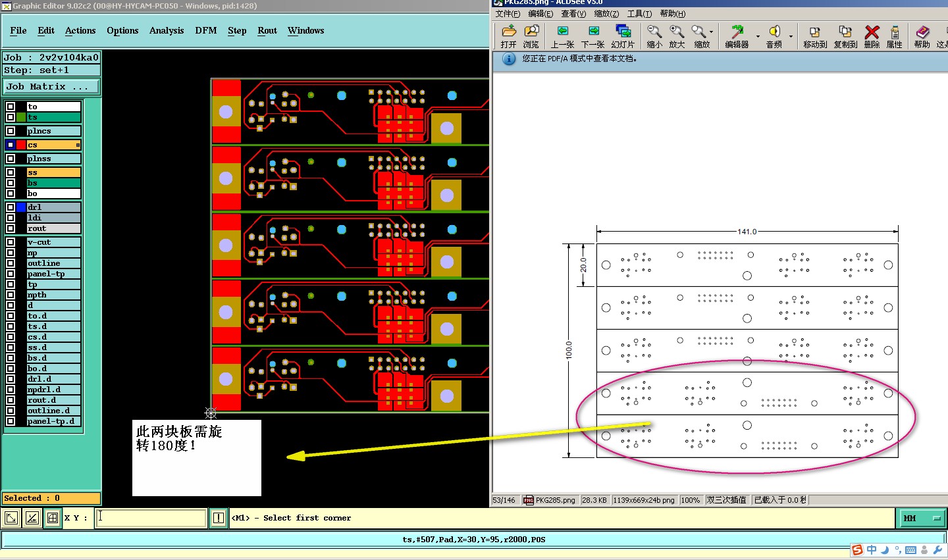The height and width of the screenshot is (560, 948).
Task: Toggle the 'drl' layer checkbox
Action: (11, 207)
